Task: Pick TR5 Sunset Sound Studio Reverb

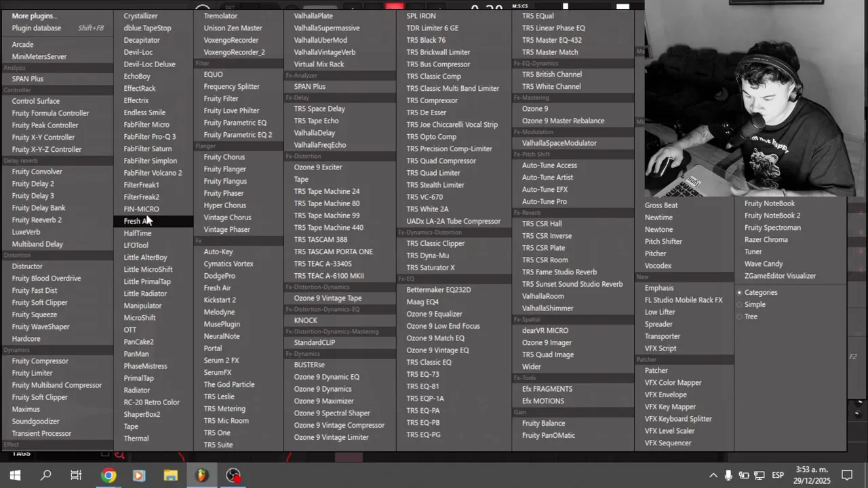Action: click(573, 284)
